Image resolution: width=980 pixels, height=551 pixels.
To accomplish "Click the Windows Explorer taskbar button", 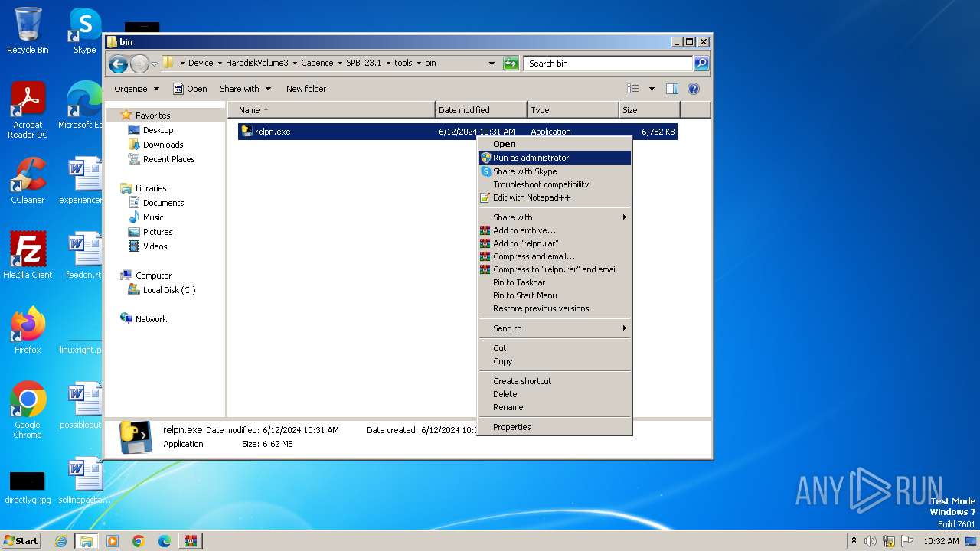I will coord(87,541).
